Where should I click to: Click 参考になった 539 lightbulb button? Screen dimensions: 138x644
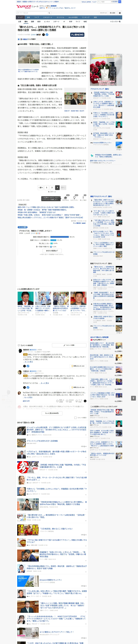tap(78, 366)
